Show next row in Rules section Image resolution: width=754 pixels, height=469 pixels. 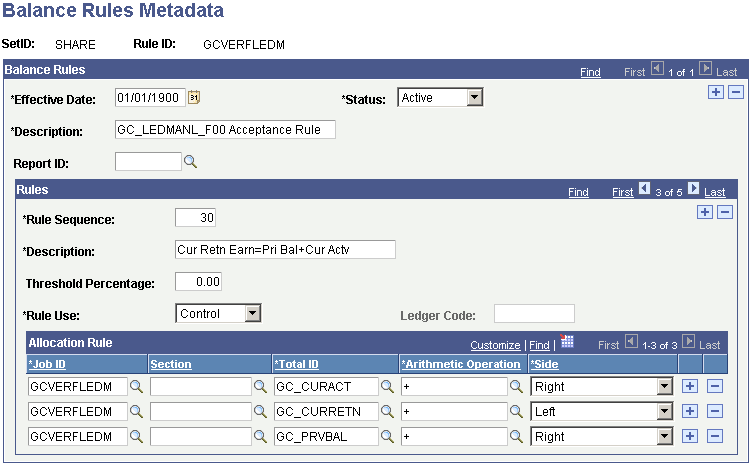tap(693, 189)
